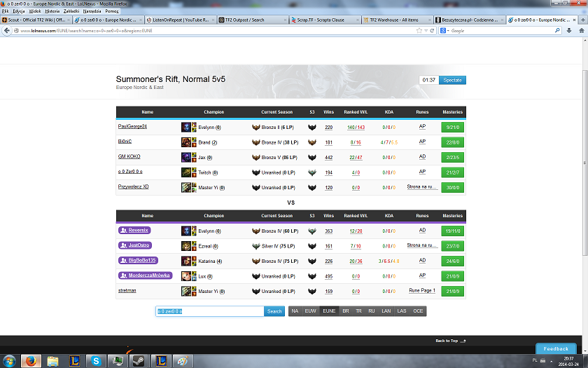The width and height of the screenshot is (588, 368).
Task: Open Steam from the taskbar
Action: 139,361
